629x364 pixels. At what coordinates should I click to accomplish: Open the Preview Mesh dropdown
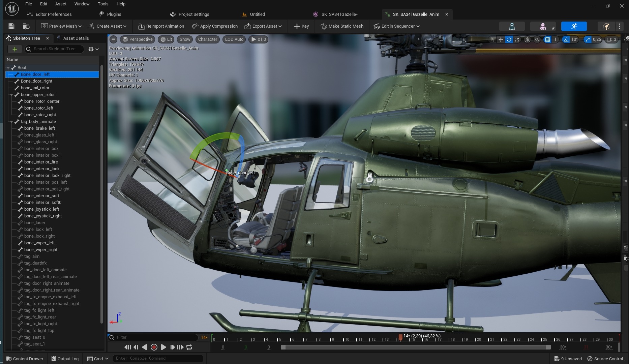pos(61,26)
